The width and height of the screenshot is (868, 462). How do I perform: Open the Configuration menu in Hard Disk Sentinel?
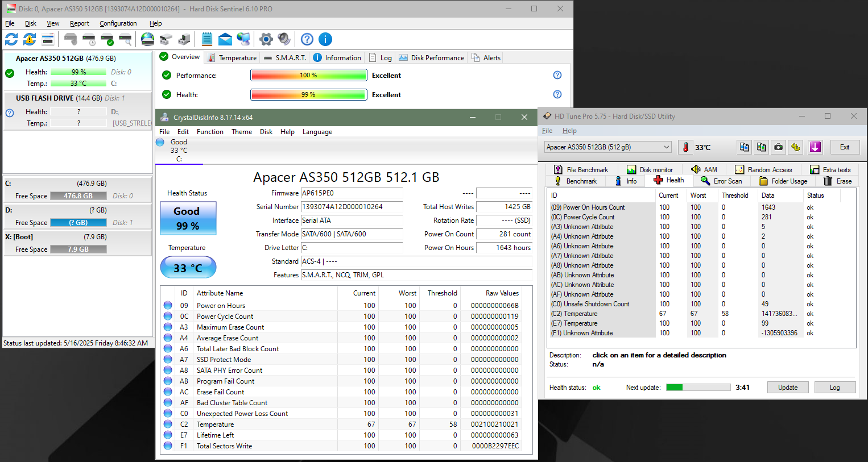coord(118,23)
